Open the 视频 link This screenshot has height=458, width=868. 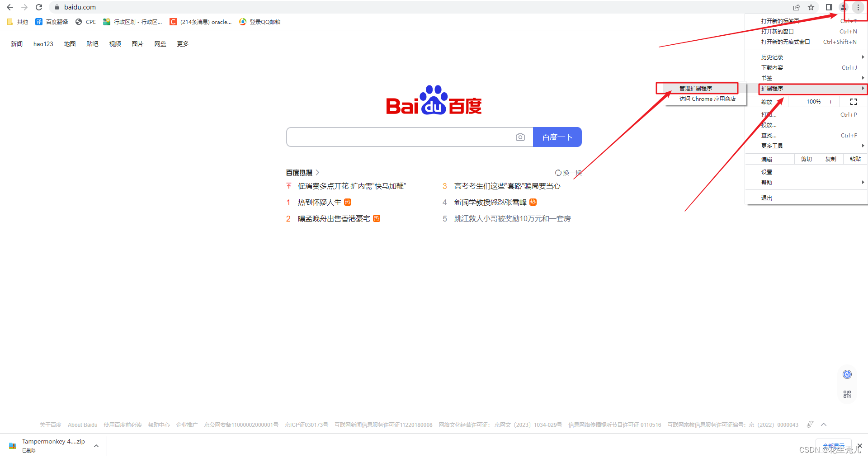[115, 44]
